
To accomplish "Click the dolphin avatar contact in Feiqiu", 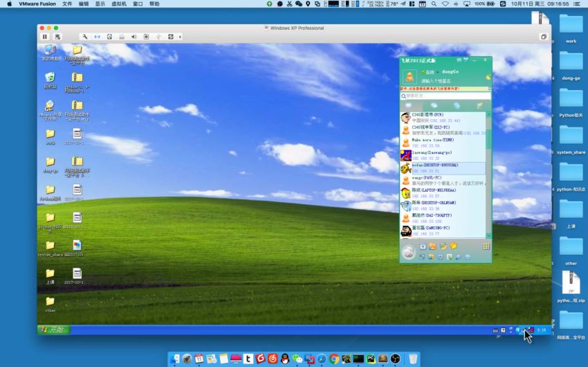I will pos(406,206).
